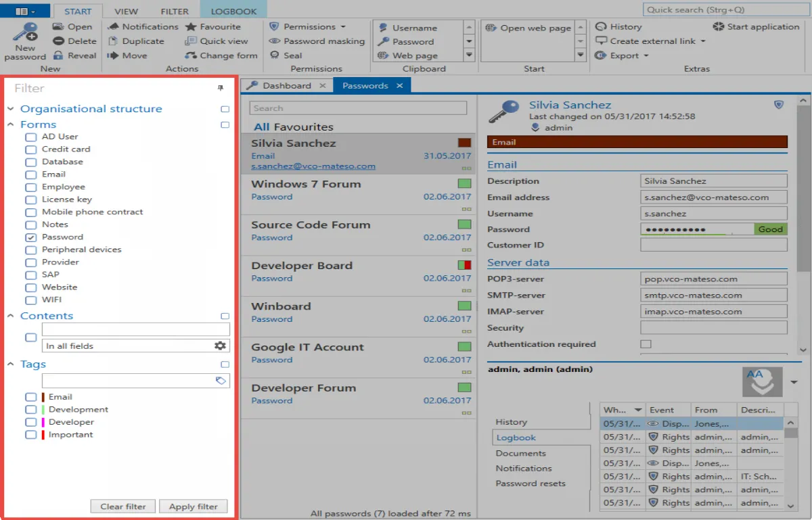Viewport: 812px width, 520px height.
Task: Open the Export dropdown menu
Action: point(646,55)
